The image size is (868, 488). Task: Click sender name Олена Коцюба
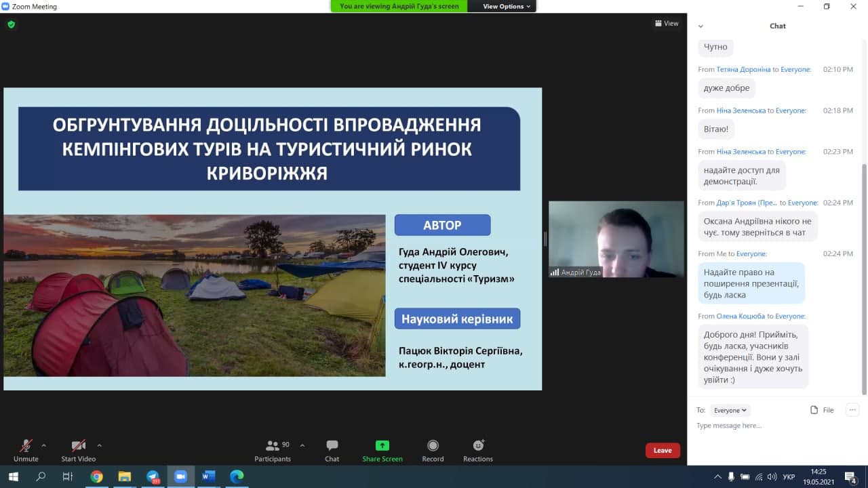pyautogui.click(x=741, y=316)
